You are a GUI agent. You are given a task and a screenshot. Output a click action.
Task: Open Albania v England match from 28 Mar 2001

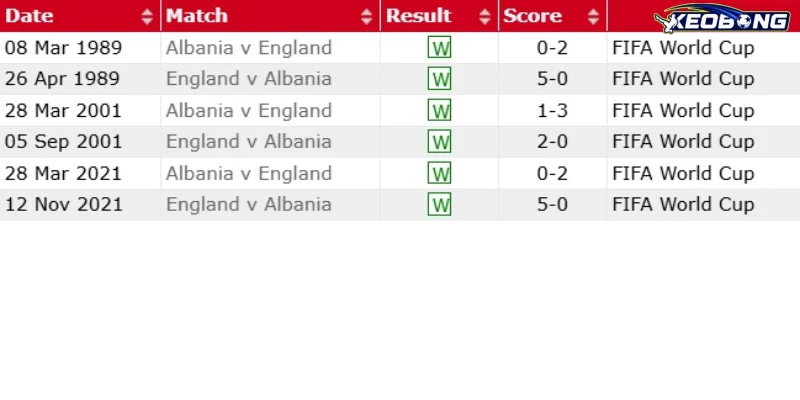coord(249,110)
